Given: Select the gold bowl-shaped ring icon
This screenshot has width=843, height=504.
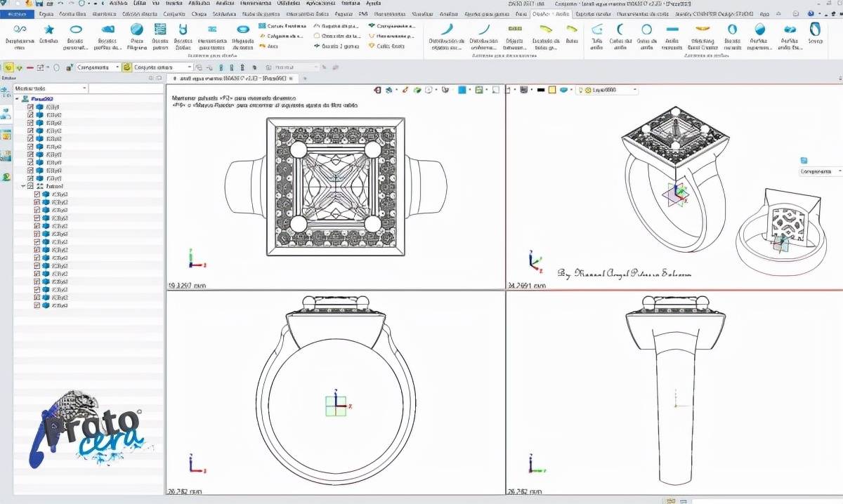Looking at the screenshot, I should click(x=702, y=29).
